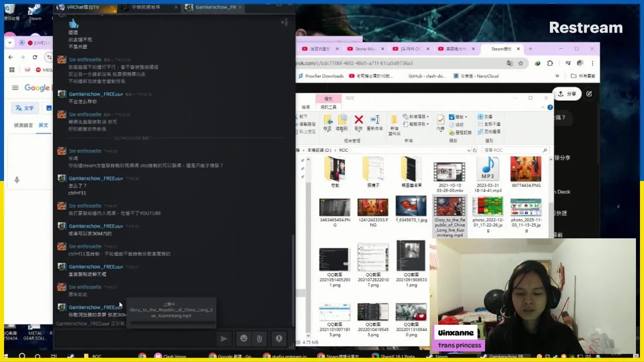Open Properties from the Explorer ribbon
This screenshot has width=644, height=362.
pyautogui.click(x=441, y=123)
